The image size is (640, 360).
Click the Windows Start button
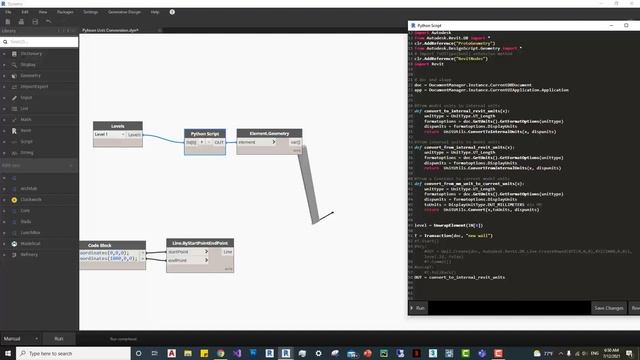[x=8, y=353]
